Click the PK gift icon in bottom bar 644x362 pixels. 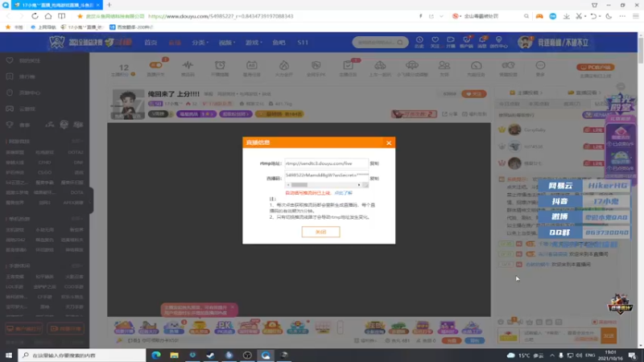(224, 327)
